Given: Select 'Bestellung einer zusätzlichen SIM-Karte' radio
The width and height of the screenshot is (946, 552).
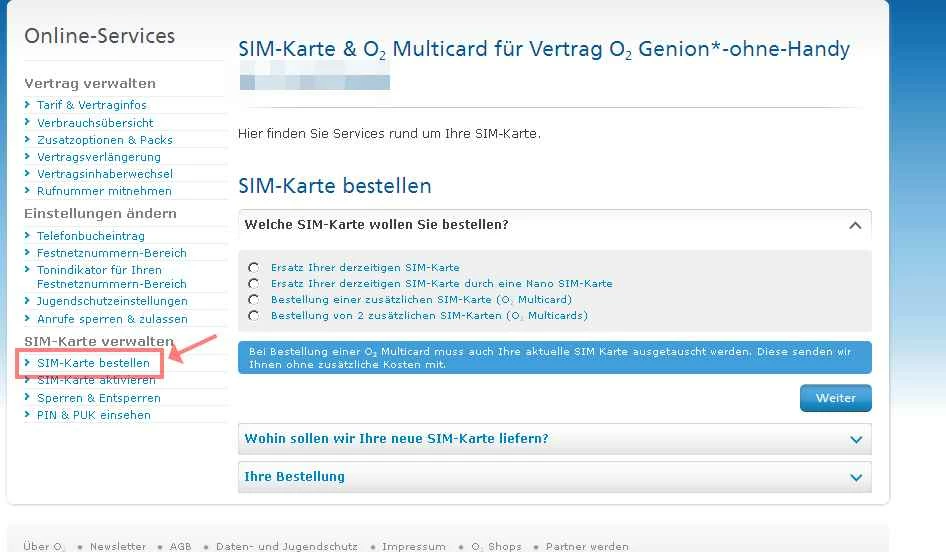Looking at the screenshot, I should coord(253,300).
